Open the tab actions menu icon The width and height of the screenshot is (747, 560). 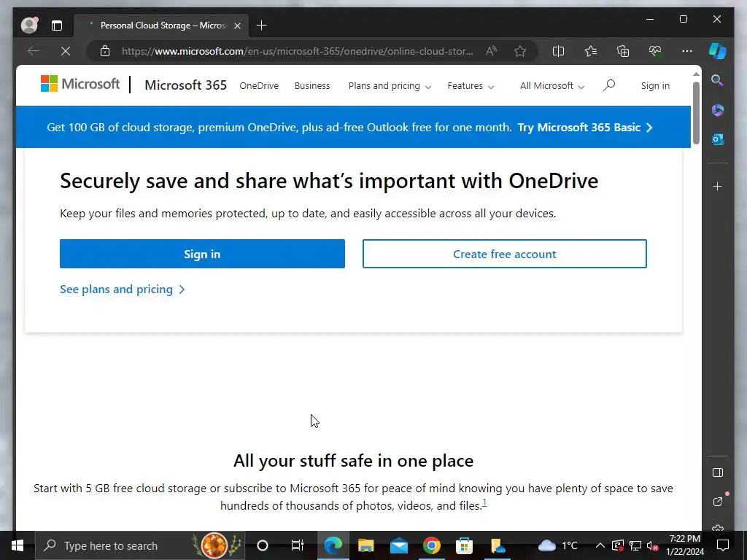tap(57, 26)
